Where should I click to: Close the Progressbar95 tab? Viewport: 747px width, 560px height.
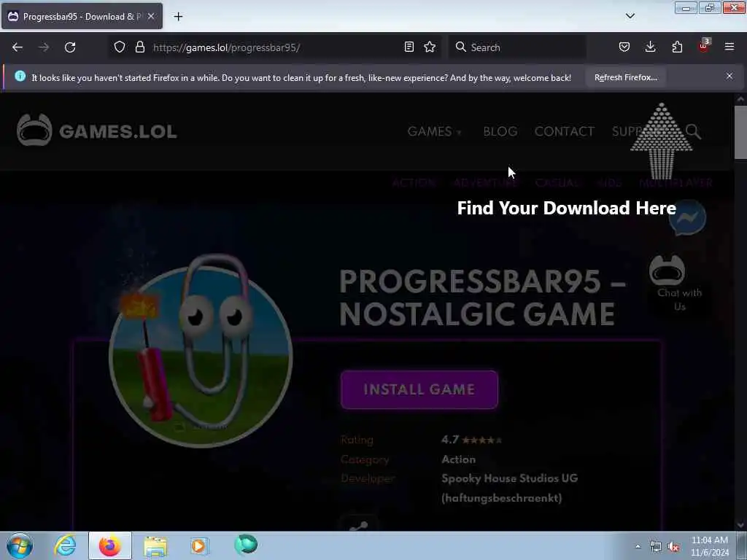(x=151, y=17)
